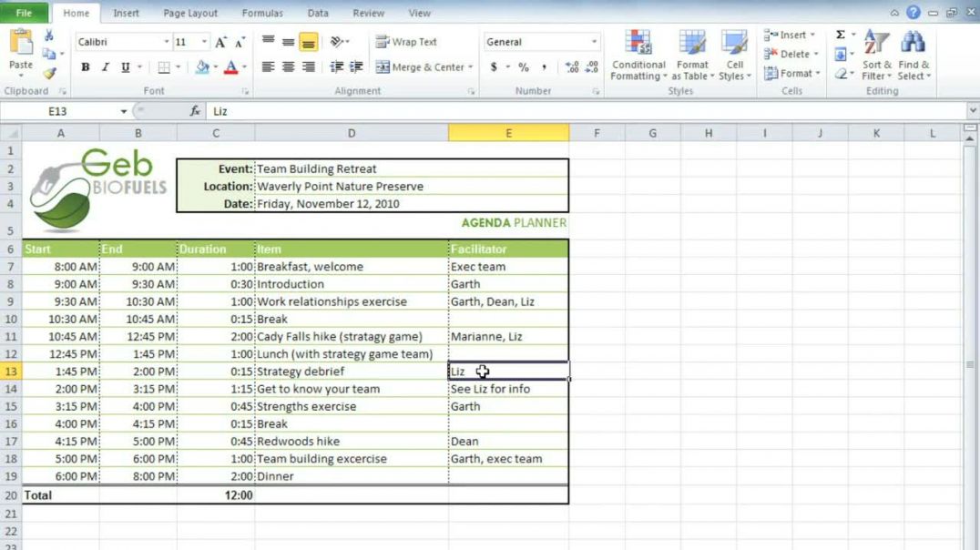The width and height of the screenshot is (980, 550).
Task: Click the AutoSum sigma icon
Action: (x=841, y=35)
